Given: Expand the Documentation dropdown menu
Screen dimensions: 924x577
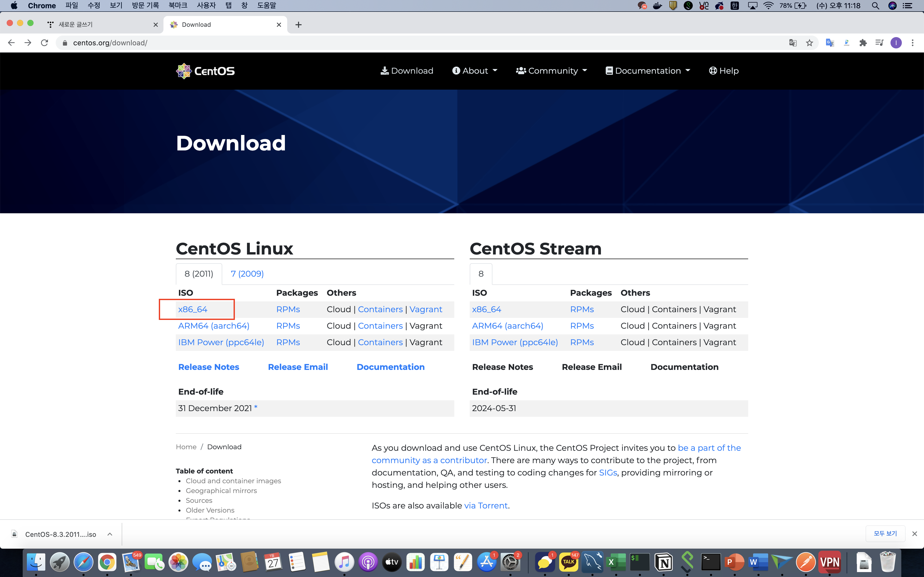Looking at the screenshot, I should pos(648,71).
